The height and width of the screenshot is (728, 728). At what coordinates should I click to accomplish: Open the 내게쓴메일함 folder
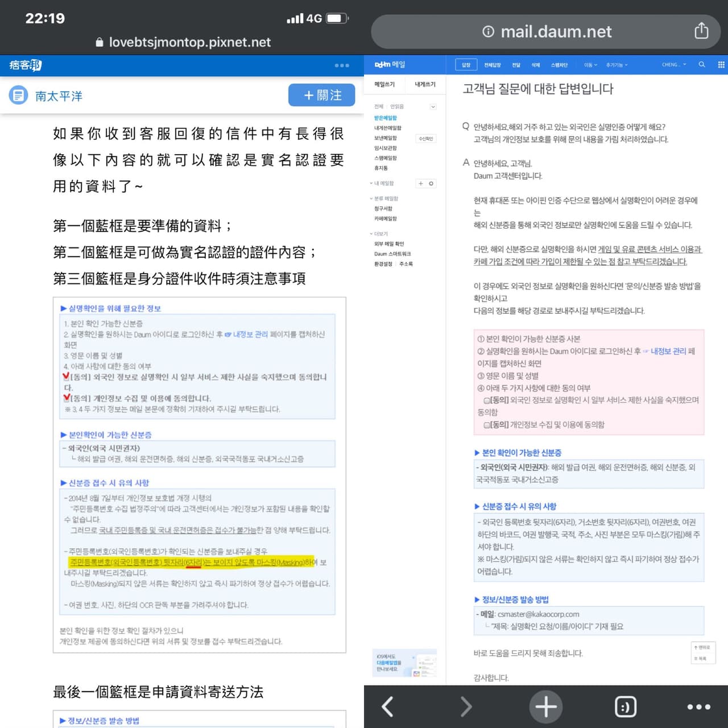[387, 128]
